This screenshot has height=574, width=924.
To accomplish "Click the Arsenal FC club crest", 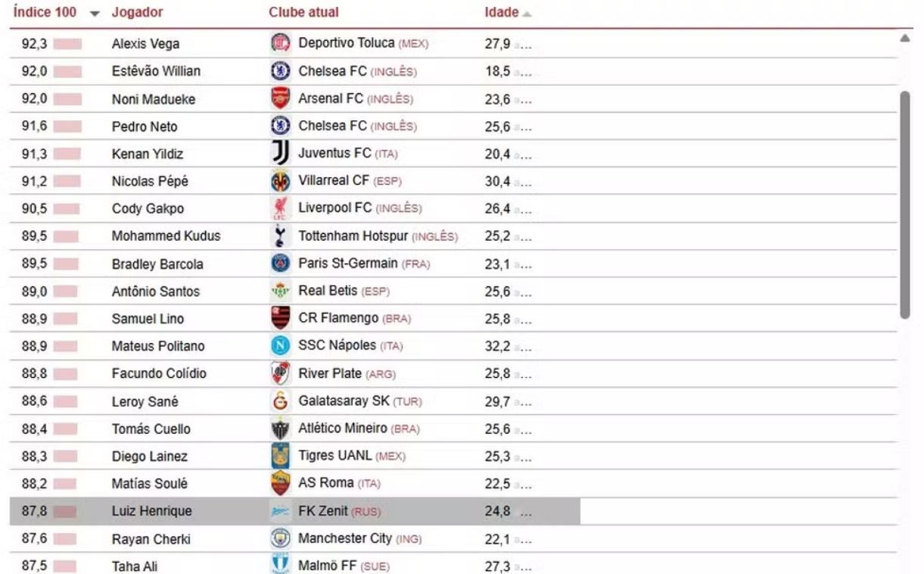I will pyautogui.click(x=281, y=98).
